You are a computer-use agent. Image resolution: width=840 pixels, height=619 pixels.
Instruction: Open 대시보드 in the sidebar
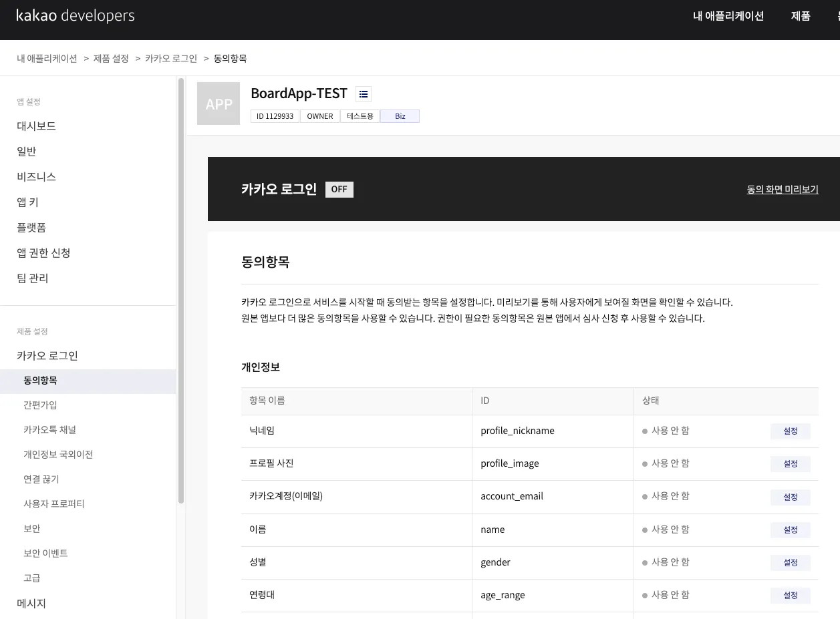coord(36,126)
